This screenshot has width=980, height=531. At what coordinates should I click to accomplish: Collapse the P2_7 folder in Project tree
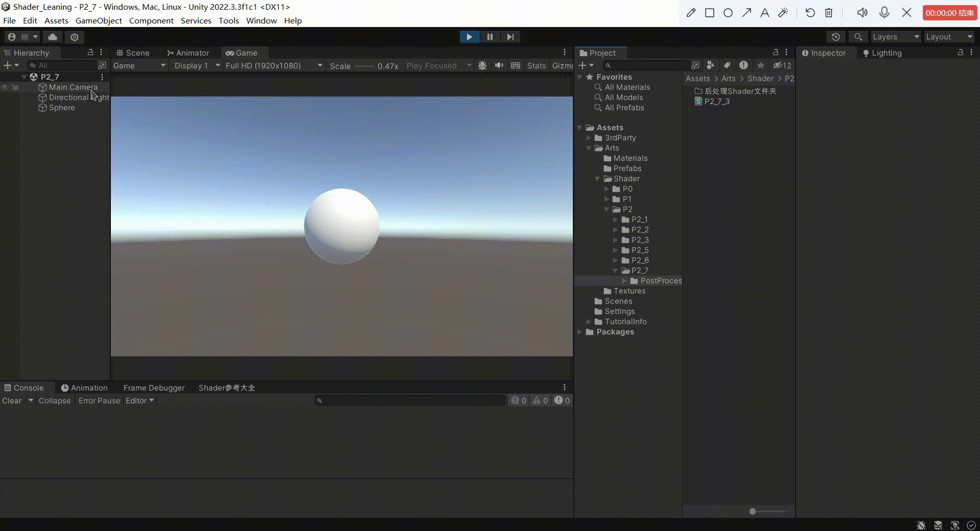point(616,271)
